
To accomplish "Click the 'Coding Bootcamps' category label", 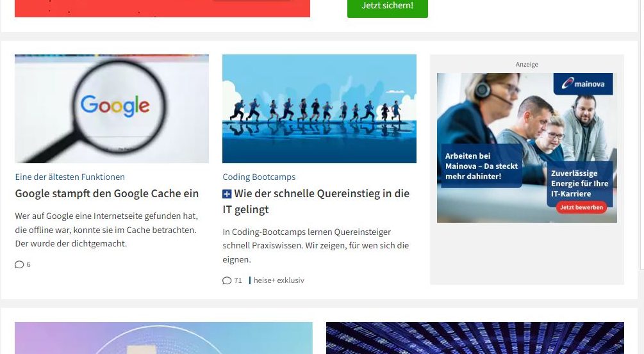I will 259,177.
